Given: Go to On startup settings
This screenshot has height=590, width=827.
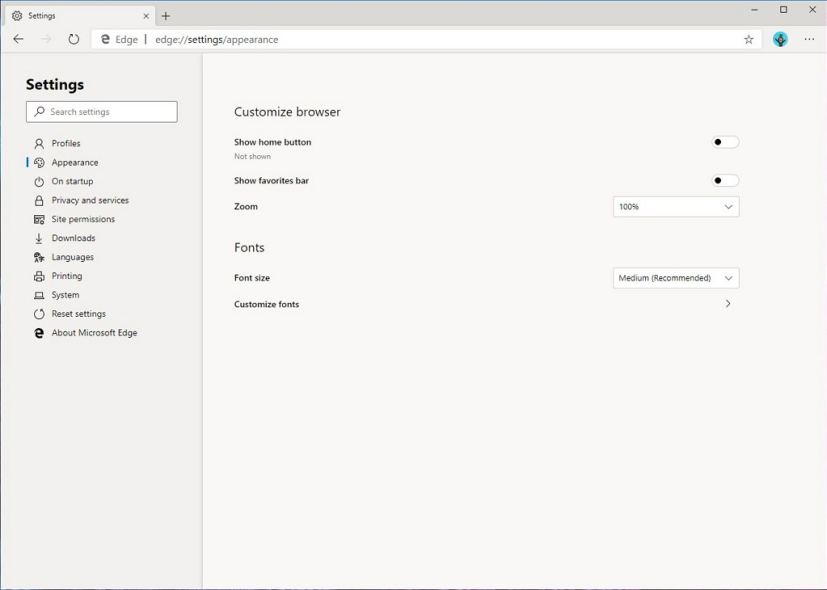Looking at the screenshot, I should coord(72,181).
